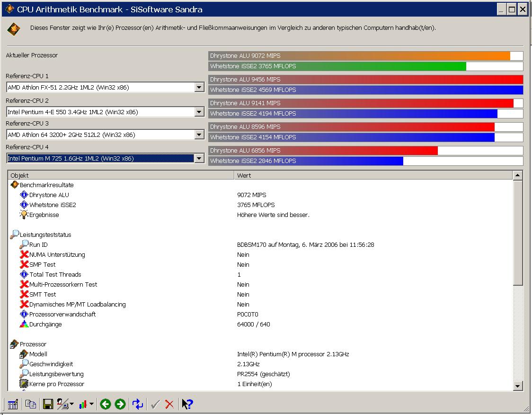Open the Referenz-CPU 2 dropdown arrow

[x=199, y=112]
